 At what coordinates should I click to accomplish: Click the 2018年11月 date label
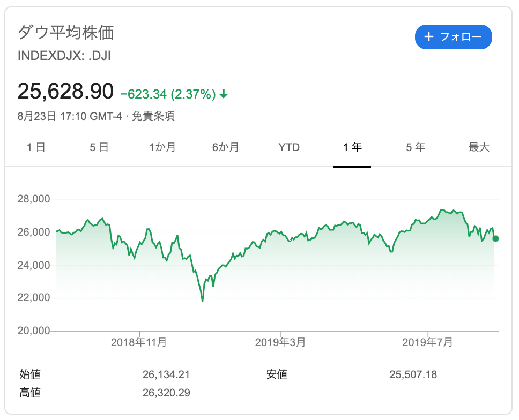pyautogui.click(x=139, y=342)
